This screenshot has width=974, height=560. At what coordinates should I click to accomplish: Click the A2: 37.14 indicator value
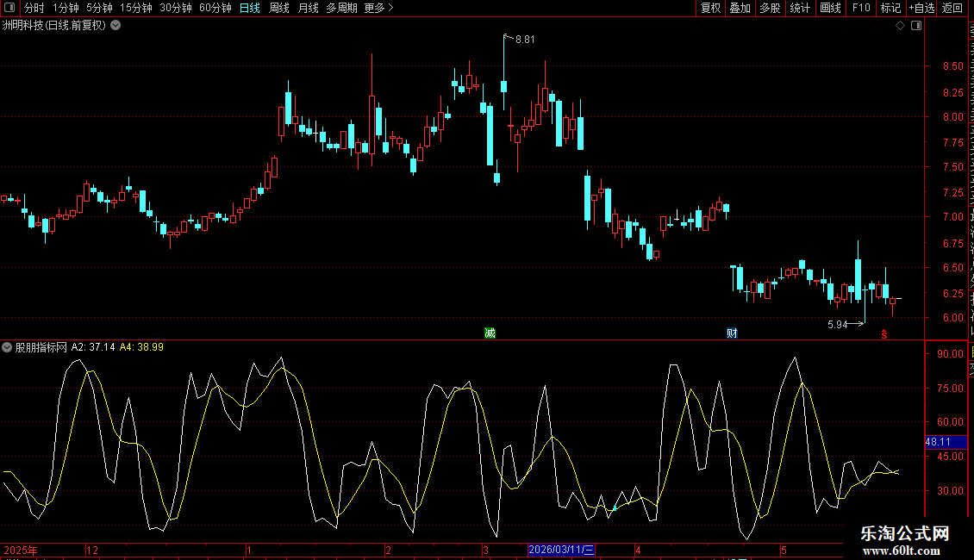click(x=93, y=347)
